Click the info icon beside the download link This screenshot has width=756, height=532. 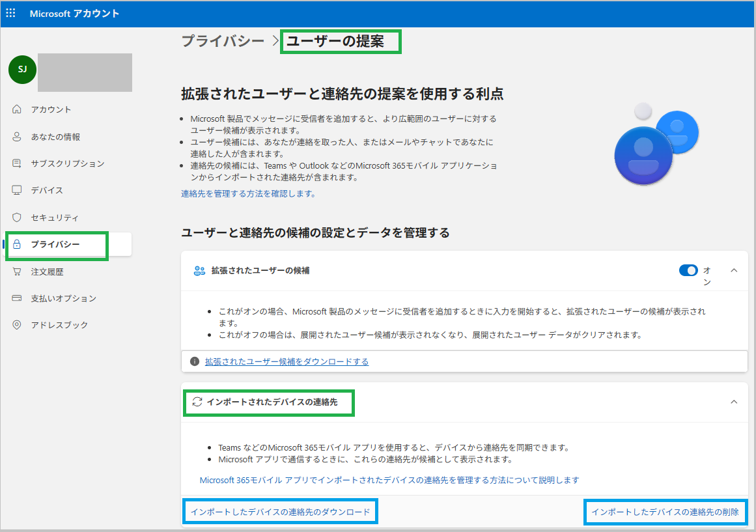click(x=195, y=361)
